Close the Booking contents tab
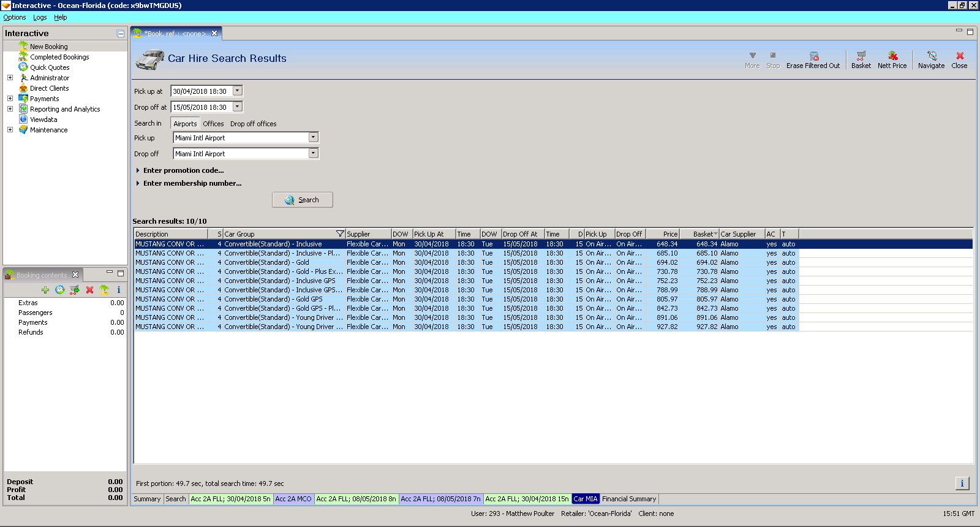 pos(75,275)
